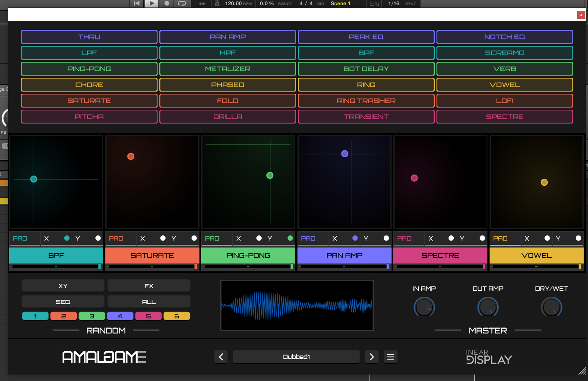Click the DRY/WET master knob
Image resolution: width=588 pixels, height=381 pixels.
[551, 308]
